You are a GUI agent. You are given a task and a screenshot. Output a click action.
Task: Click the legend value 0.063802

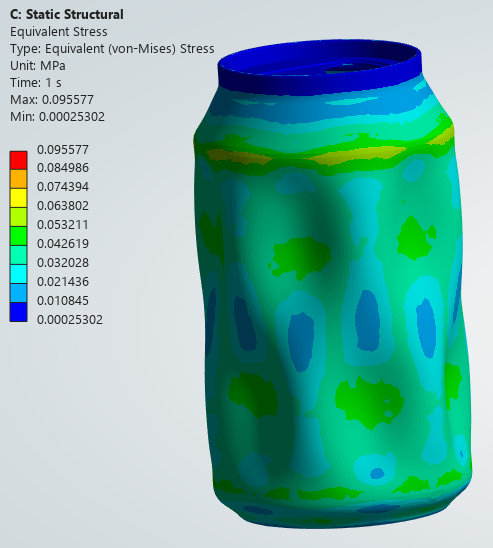[x=63, y=206]
